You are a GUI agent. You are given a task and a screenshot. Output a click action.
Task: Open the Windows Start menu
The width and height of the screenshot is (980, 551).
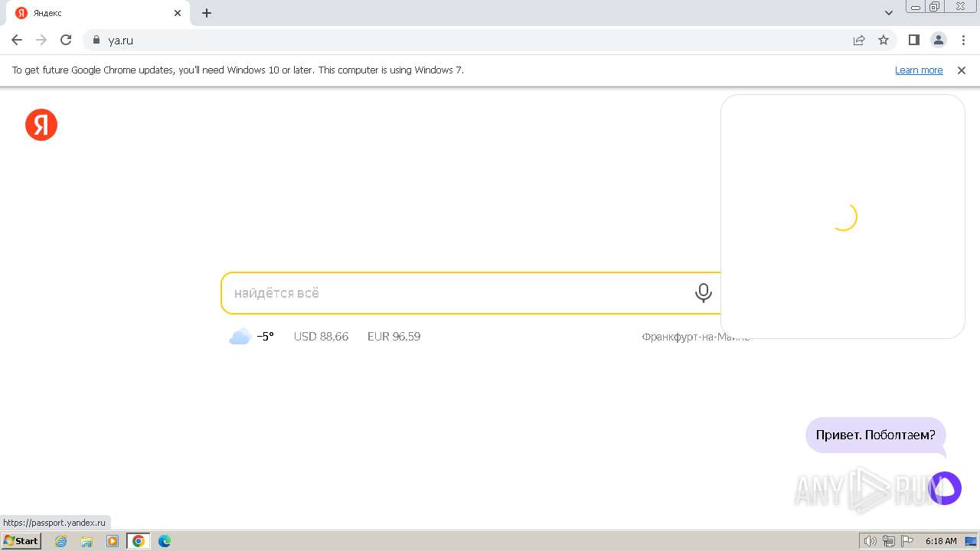pyautogui.click(x=21, y=541)
